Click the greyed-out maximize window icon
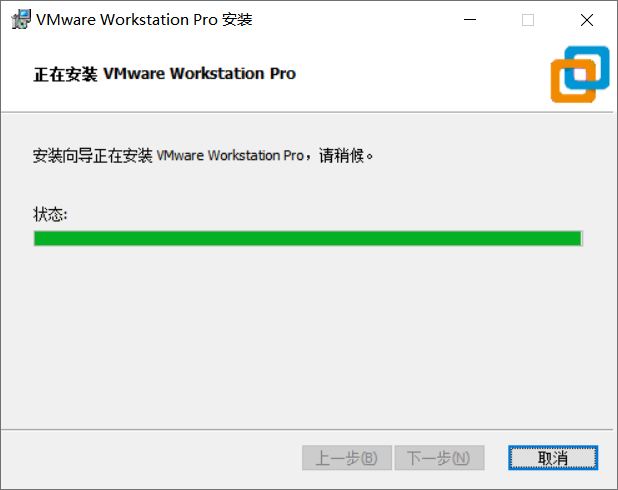 point(528,20)
